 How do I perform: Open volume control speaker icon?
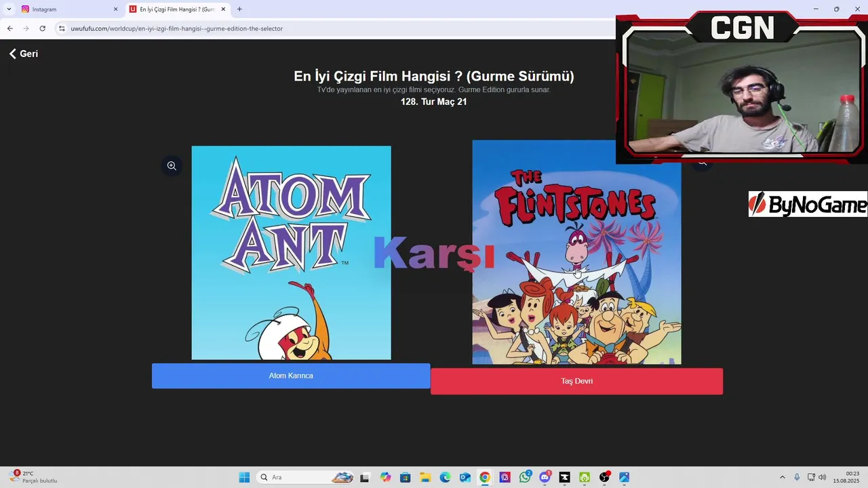(823, 477)
